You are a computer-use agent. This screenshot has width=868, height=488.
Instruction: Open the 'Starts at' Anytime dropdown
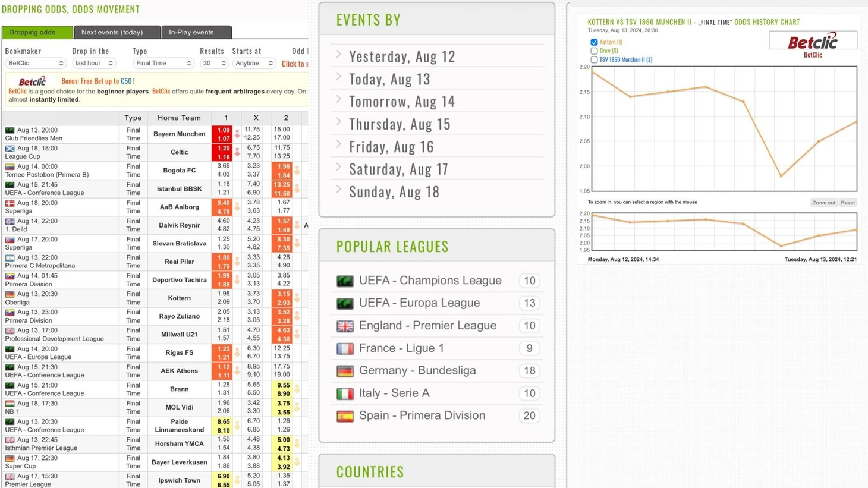[254, 63]
